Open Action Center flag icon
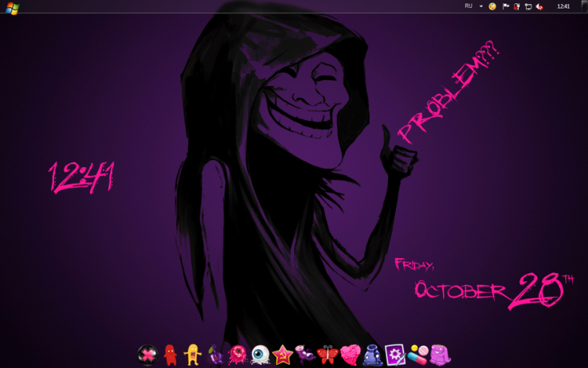 click(x=505, y=6)
